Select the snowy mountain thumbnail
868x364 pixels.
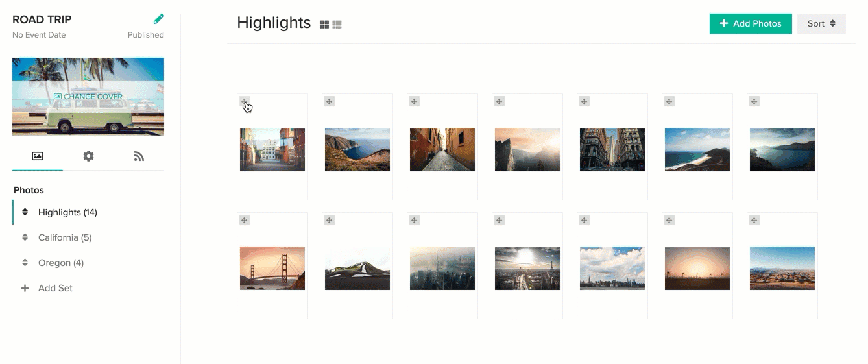tap(357, 269)
